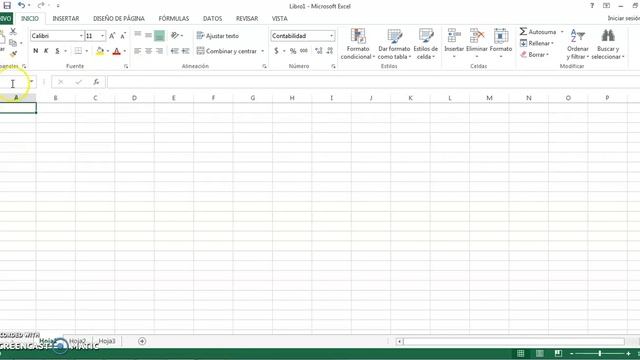Apply red font color A
640x360 pixels.
coord(117,51)
